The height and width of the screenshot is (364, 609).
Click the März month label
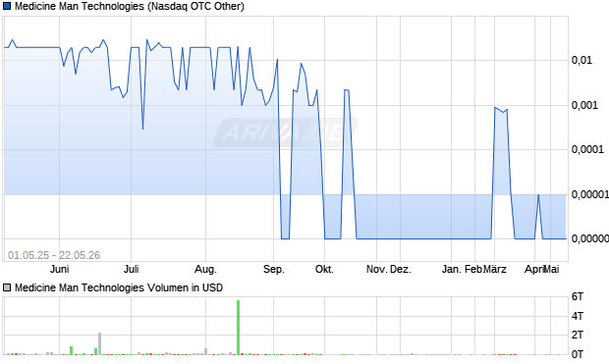(494, 269)
